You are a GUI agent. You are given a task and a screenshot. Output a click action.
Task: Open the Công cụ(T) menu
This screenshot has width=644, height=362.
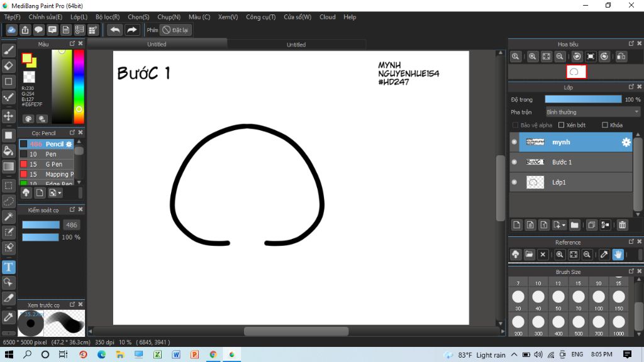point(261,17)
